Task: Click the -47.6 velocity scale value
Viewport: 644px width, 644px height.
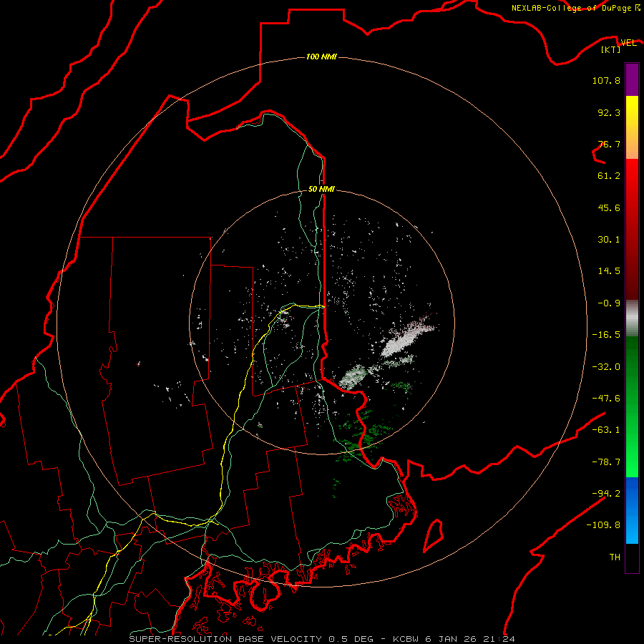Action: point(606,399)
